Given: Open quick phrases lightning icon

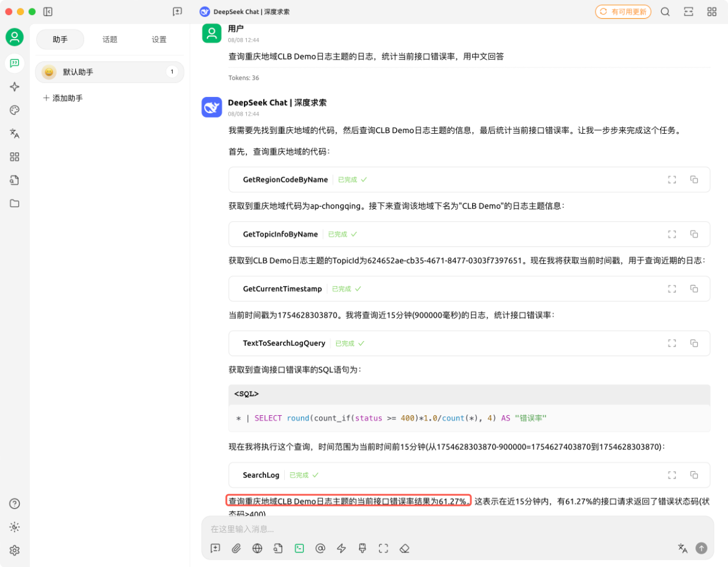Looking at the screenshot, I should (x=341, y=548).
